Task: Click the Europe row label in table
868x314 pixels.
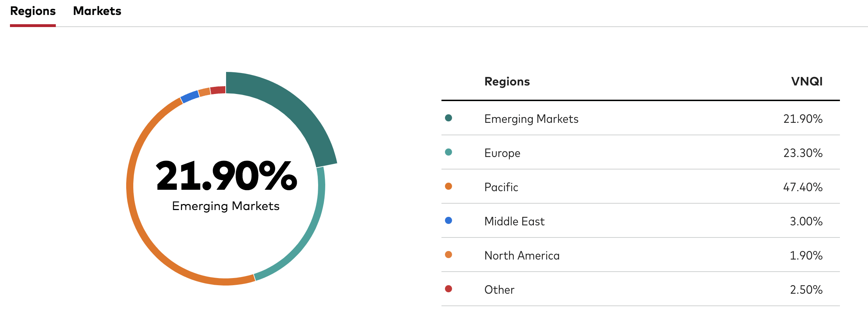Action: [502, 153]
